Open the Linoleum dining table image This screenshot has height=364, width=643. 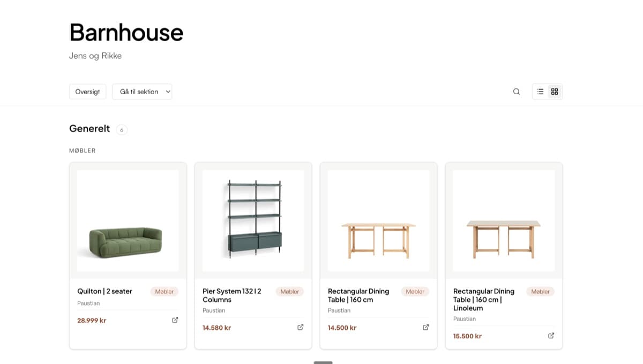click(504, 221)
